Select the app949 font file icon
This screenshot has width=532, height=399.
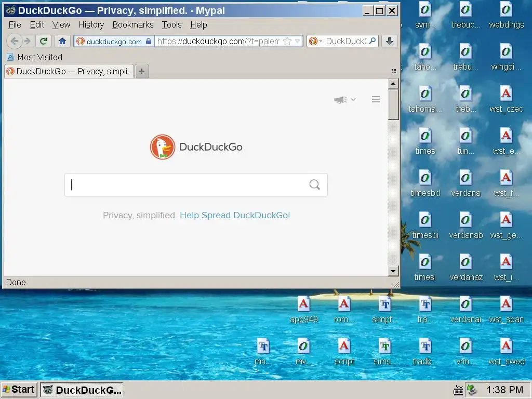pos(303,310)
